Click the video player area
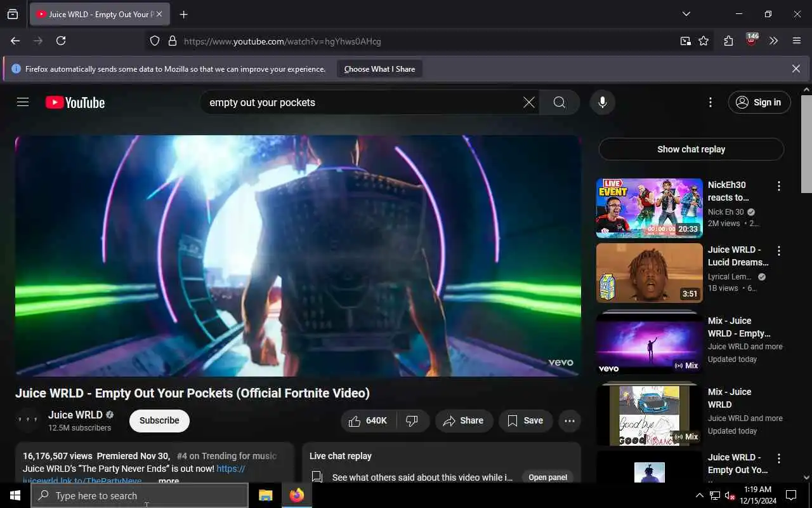 pos(298,256)
